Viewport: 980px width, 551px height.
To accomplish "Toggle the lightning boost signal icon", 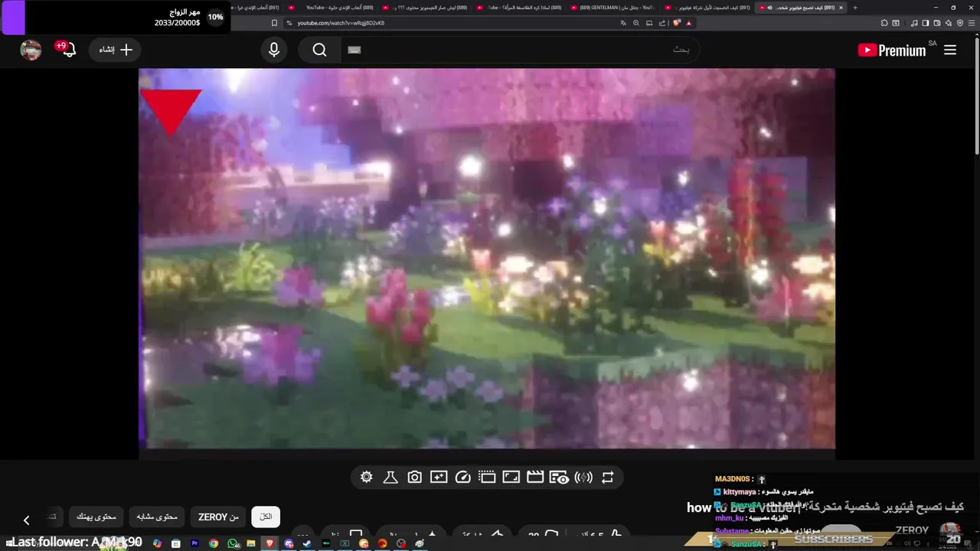I will 583,477.
